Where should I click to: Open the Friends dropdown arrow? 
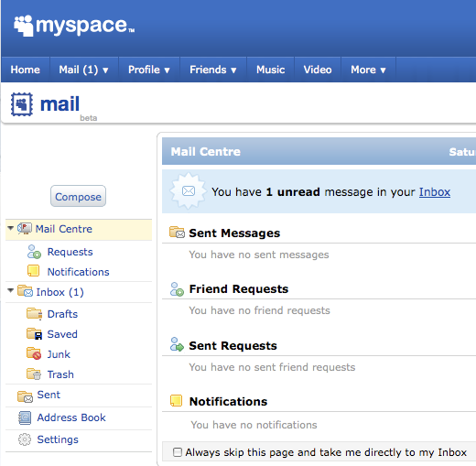pyautogui.click(x=233, y=70)
